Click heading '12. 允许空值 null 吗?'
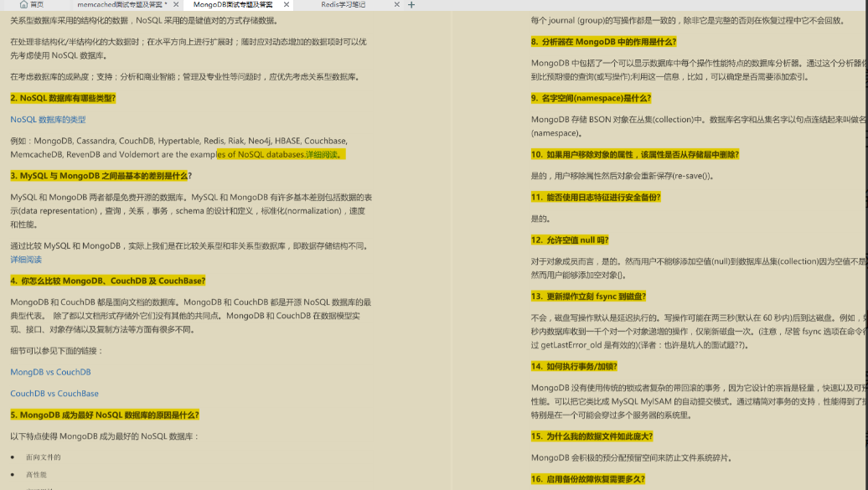 pyautogui.click(x=570, y=240)
